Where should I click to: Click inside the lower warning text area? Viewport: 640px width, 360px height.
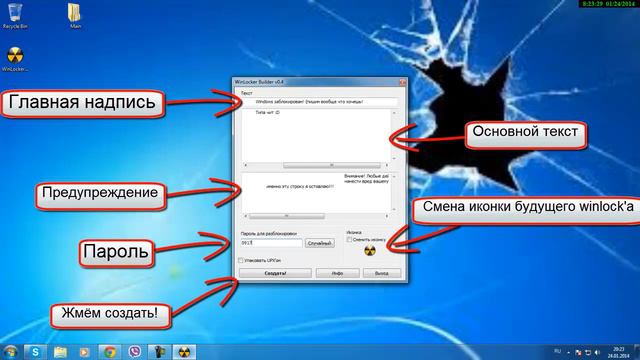(x=316, y=193)
